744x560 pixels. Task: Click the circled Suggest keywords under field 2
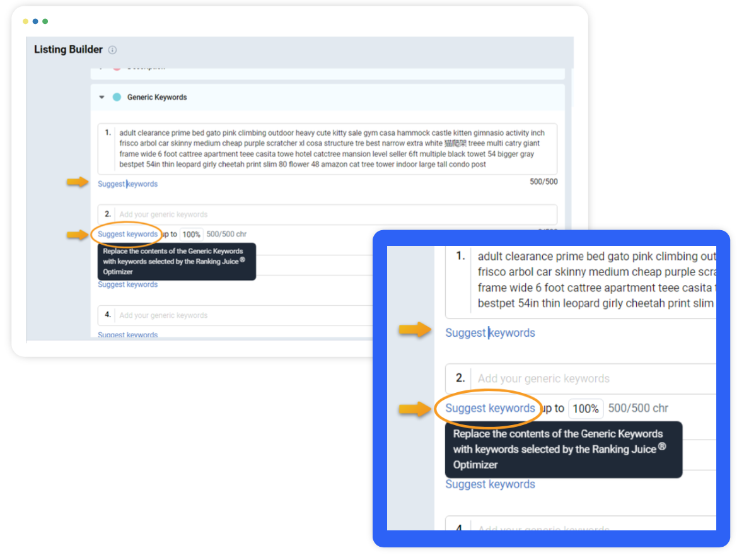click(127, 235)
